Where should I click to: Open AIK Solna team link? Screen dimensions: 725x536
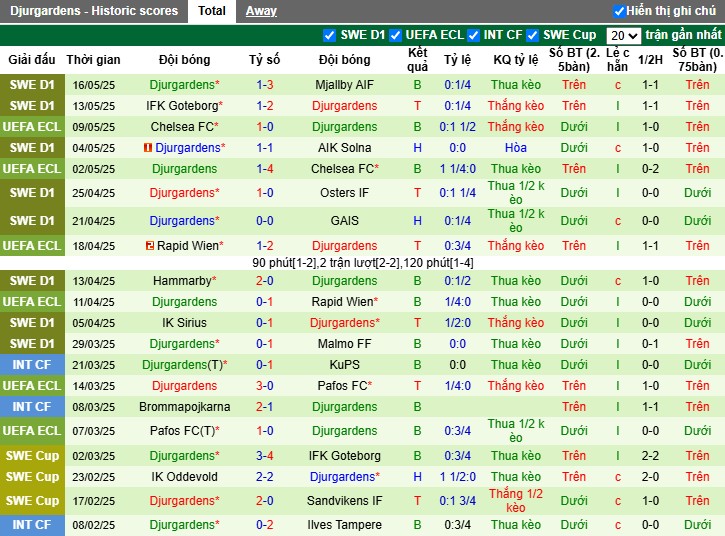(344, 148)
